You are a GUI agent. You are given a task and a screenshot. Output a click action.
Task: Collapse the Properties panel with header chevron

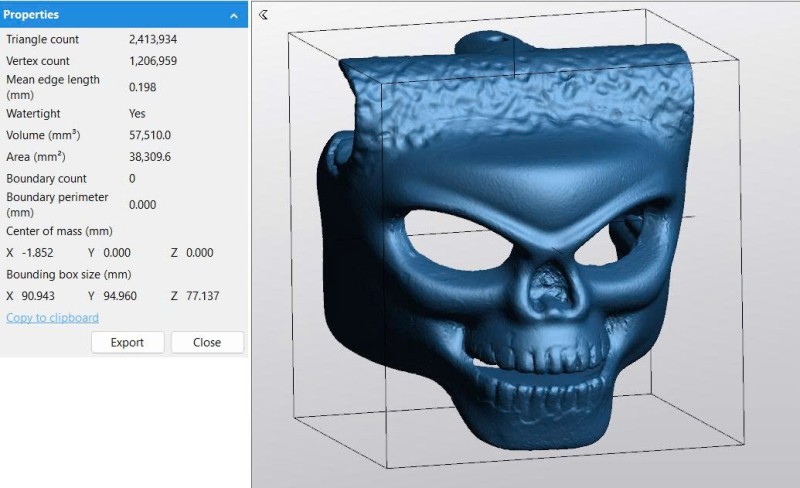233,16
